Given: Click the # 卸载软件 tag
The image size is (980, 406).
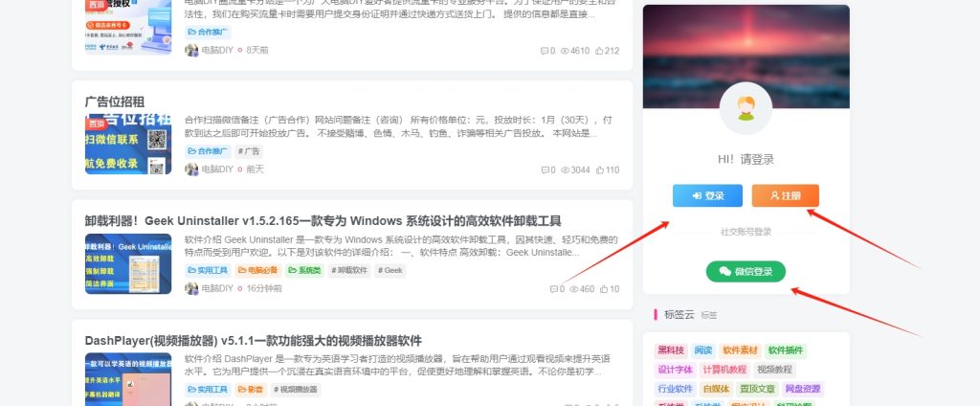Looking at the screenshot, I should (x=350, y=271).
